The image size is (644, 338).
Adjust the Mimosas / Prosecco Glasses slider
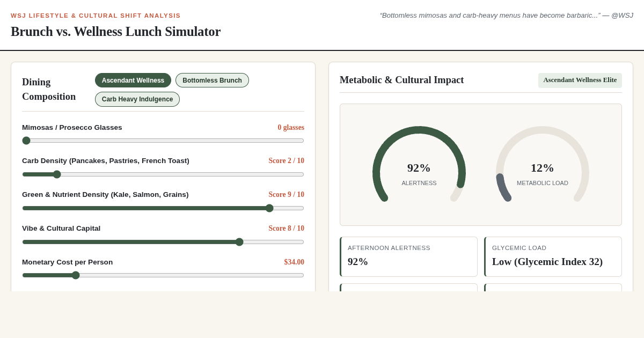[163, 141]
